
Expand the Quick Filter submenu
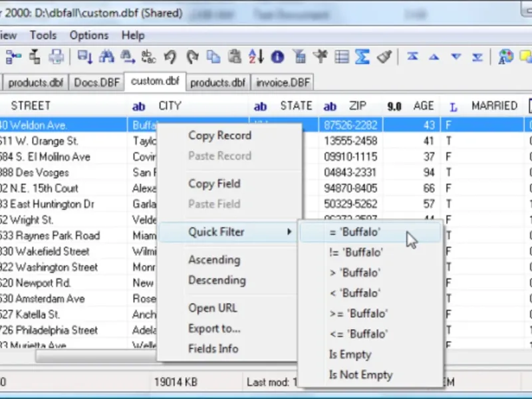[227, 232]
